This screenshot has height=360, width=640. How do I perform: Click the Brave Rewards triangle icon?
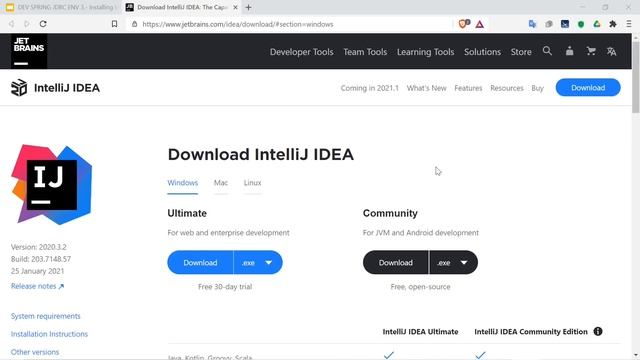480,24
